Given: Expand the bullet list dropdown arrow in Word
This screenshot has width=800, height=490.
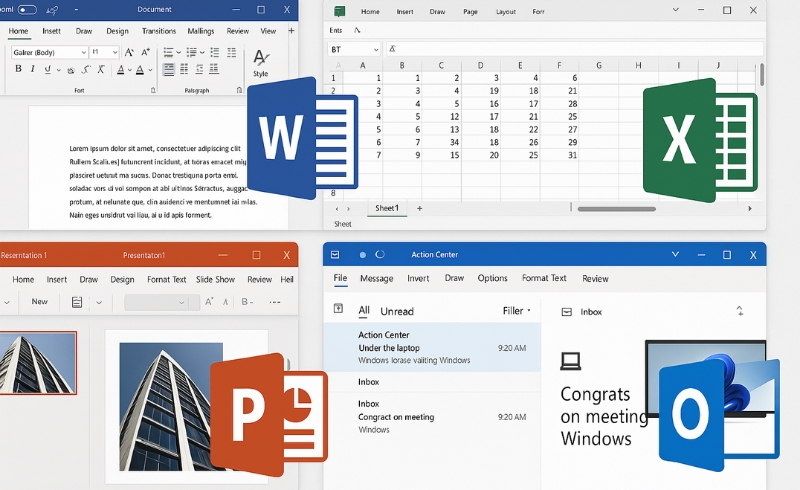Looking at the screenshot, I should (x=179, y=52).
